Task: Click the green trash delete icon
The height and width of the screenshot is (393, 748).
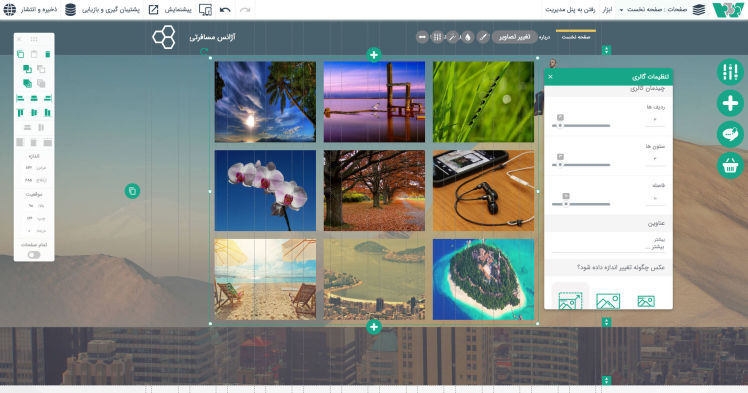Action: click(48, 54)
